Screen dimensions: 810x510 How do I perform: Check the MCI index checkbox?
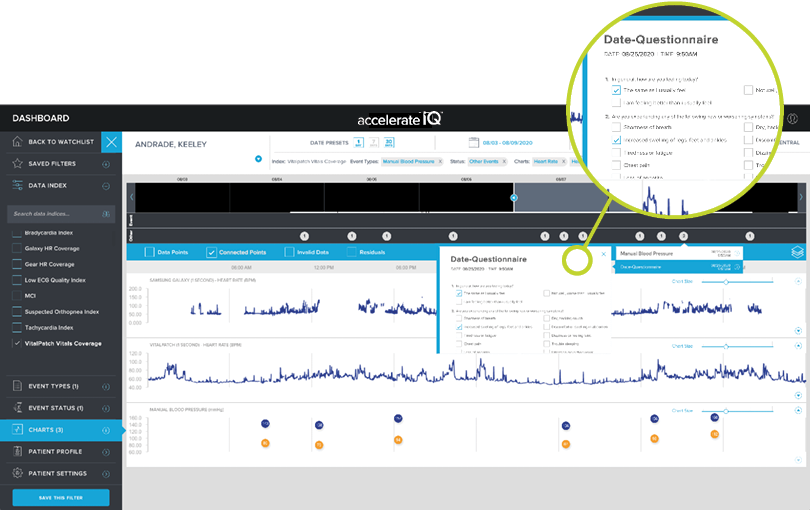pos(17,296)
